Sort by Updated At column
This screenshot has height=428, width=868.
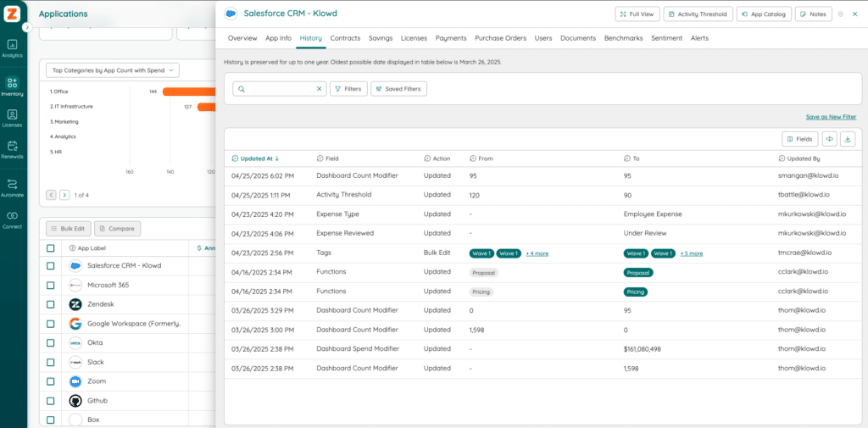255,158
